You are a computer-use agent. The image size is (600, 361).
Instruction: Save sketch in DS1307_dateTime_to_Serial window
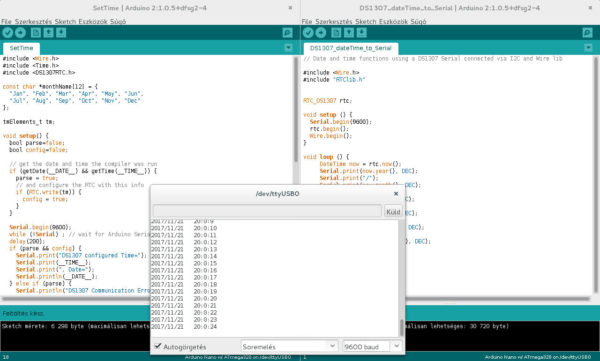click(x=362, y=33)
